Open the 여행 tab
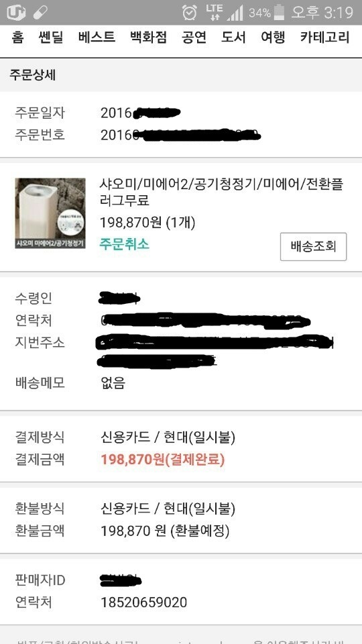 click(x=273, y=38)
